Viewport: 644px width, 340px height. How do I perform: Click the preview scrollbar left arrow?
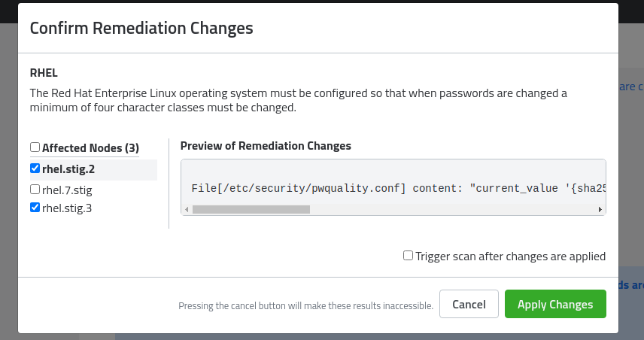point(187,209)
